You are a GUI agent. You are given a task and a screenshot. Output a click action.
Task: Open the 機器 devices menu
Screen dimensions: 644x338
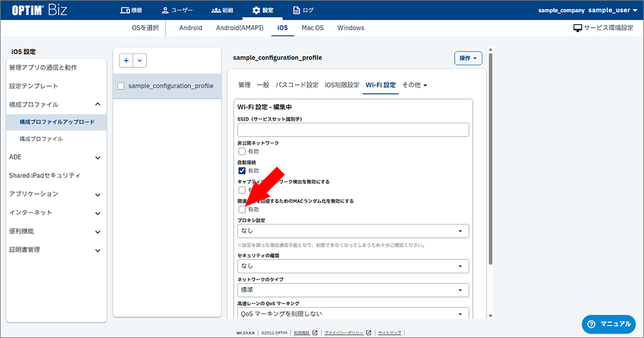[131, 10]
